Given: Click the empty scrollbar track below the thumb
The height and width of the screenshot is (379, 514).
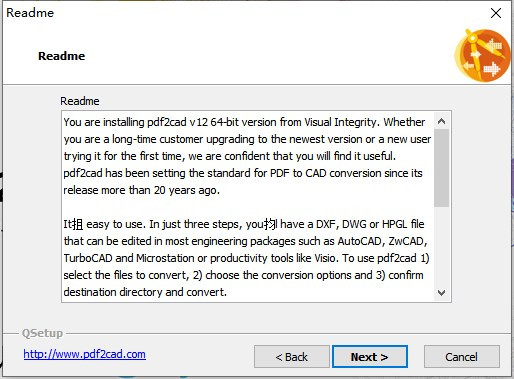Looking at the screenshot, I should click(x=441, y=246).
